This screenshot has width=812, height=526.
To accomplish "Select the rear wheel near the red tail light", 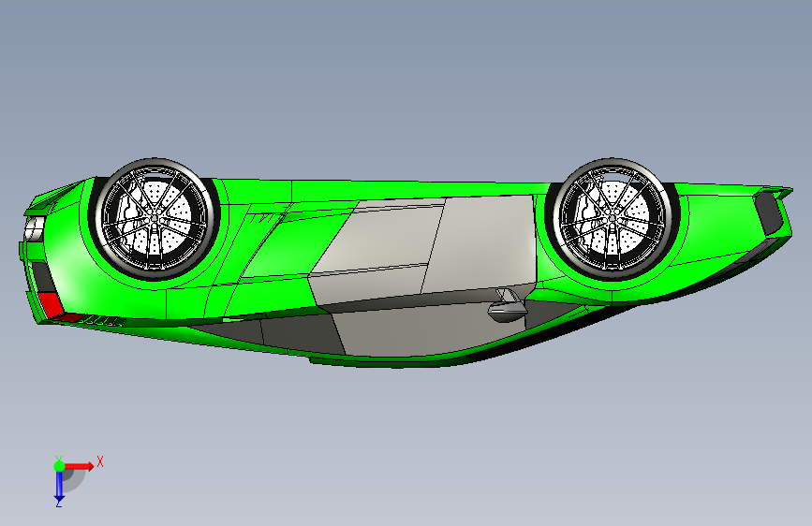I will click(x=155, y=218).
